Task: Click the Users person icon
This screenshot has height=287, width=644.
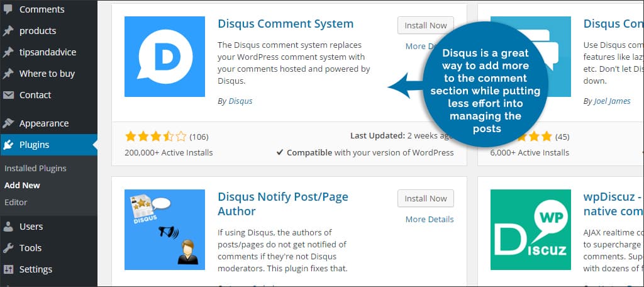Action: (8, 227)
